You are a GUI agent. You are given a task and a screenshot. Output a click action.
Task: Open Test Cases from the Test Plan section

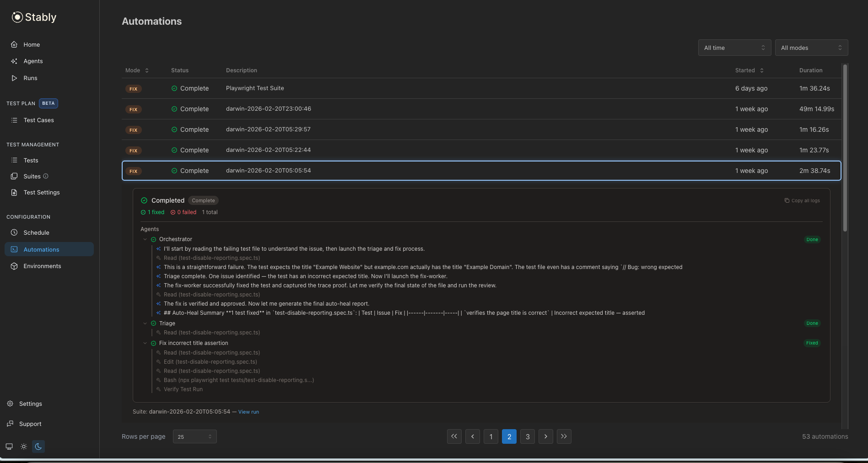[39, 120]
